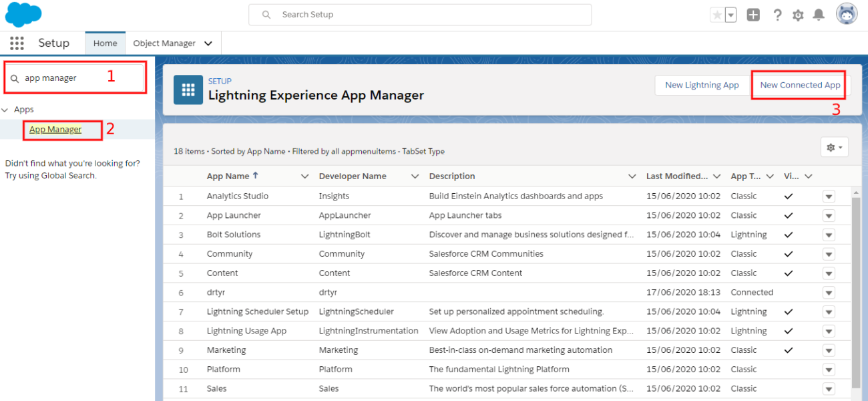Expand the row actions arrow for drtyr
The height and width of the screenshot is (401, 868).
point(829,292)
